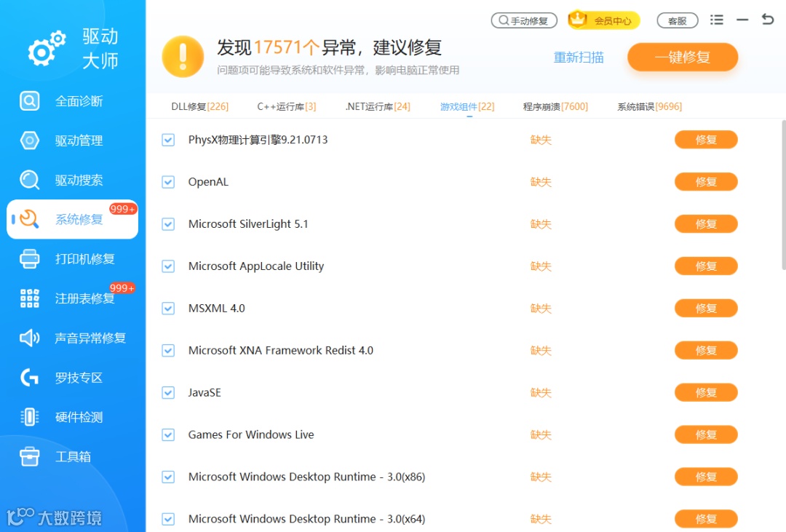
Task: Click the vertical scrollbar thumb
Action: [x=784, y=195]
